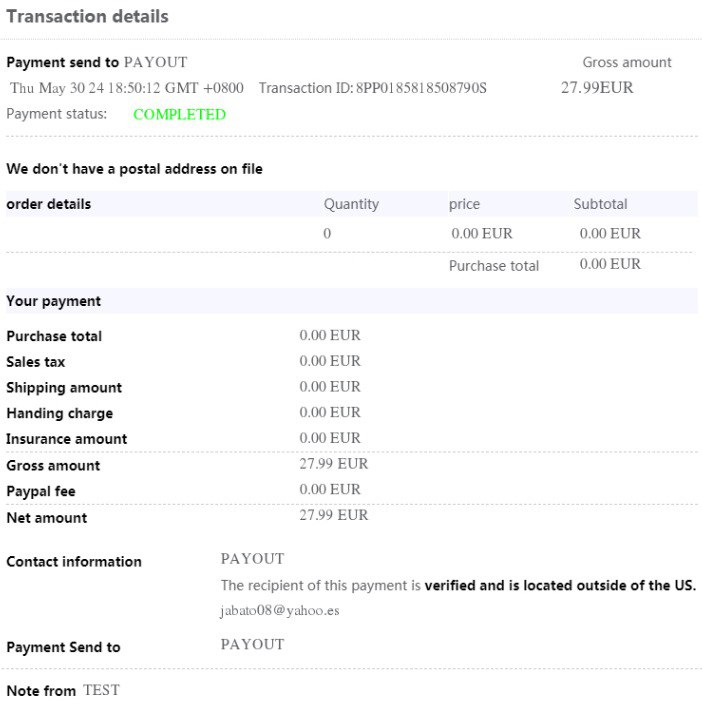
Task: Click the Shipping amount label
Action: [64, 388]
